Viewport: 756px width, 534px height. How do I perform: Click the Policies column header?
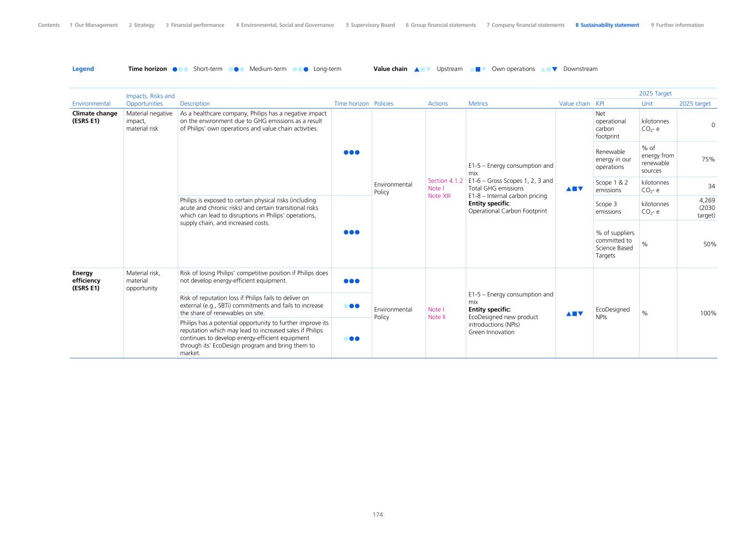(384, 104)
